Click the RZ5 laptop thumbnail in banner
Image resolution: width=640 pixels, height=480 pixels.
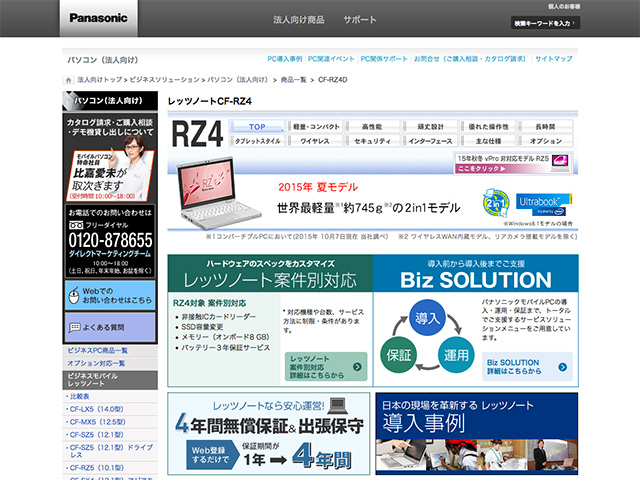(560, 162)
